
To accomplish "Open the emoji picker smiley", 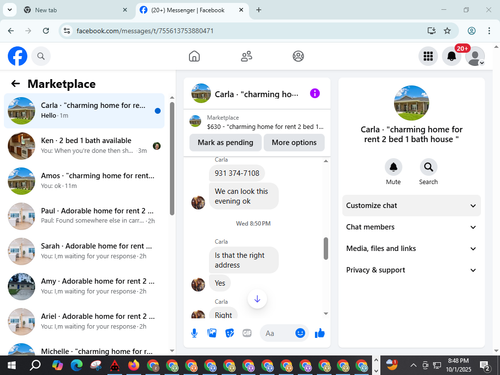I will coord(300,333).
